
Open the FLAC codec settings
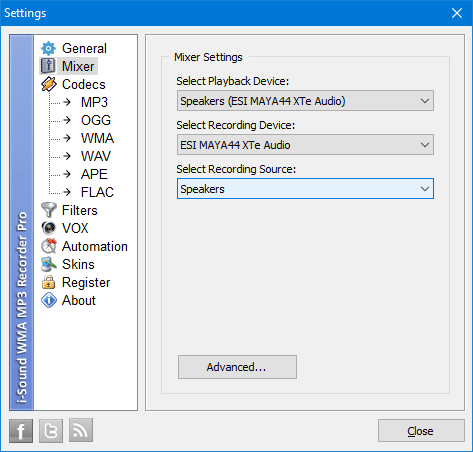pyautogui.click(x=97, y=192)
